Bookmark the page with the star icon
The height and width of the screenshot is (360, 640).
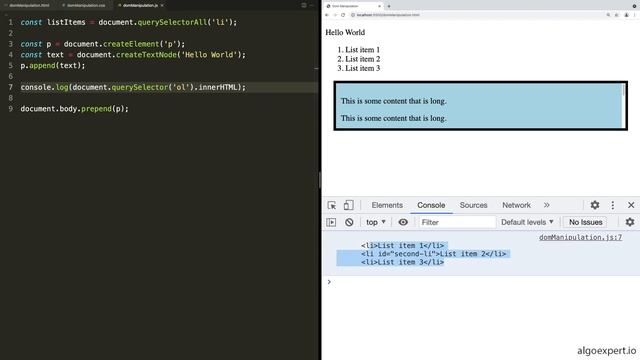pyautogui.click(x=617, y=15)
